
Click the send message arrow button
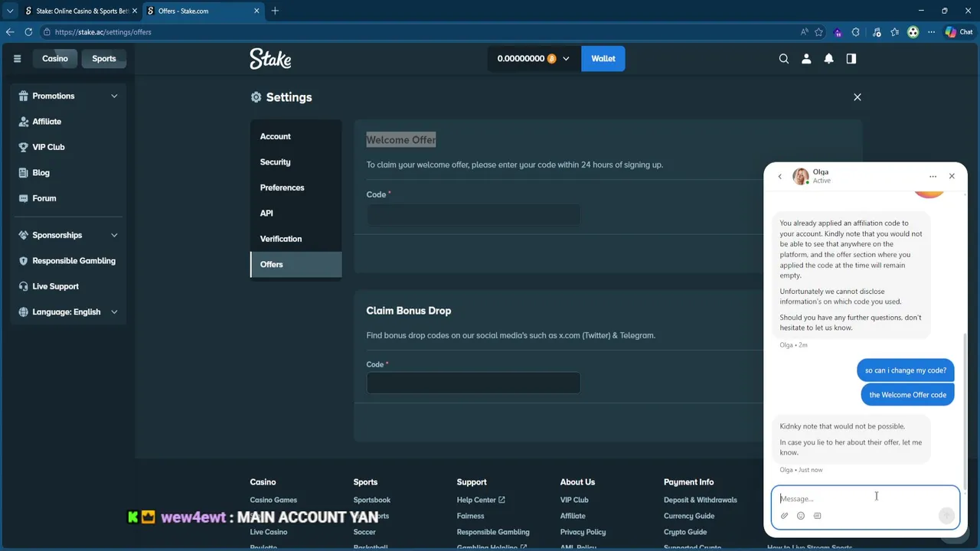(x=947, y=516)
